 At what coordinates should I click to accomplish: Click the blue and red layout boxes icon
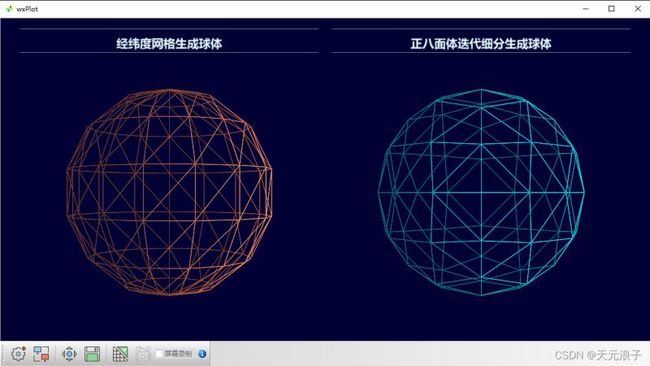(x=41, y=354)
